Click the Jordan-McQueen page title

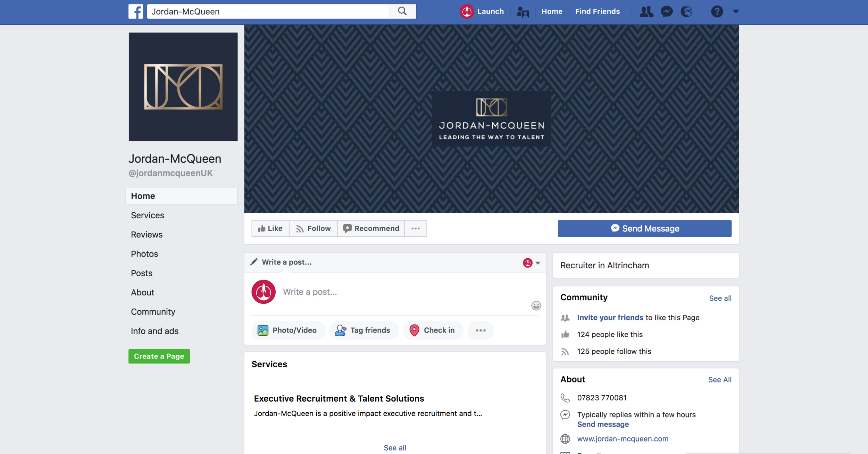pyautogui.click(x=175, y=159)
